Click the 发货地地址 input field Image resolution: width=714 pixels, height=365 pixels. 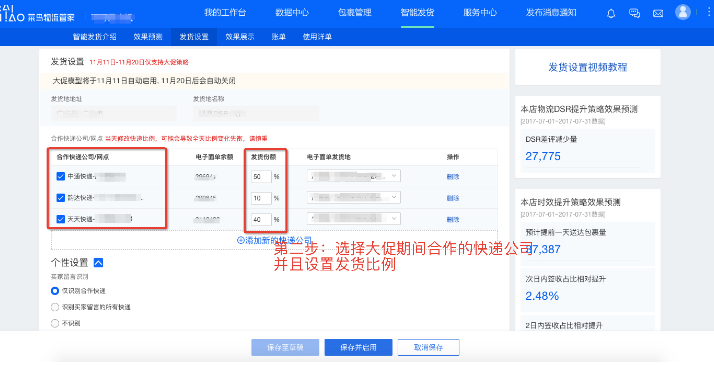(114, 113)
